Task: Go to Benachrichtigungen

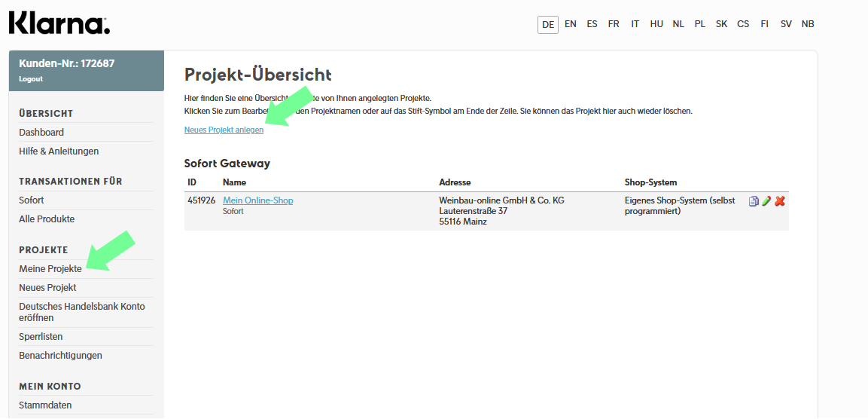Action: [x=60, y=356]
